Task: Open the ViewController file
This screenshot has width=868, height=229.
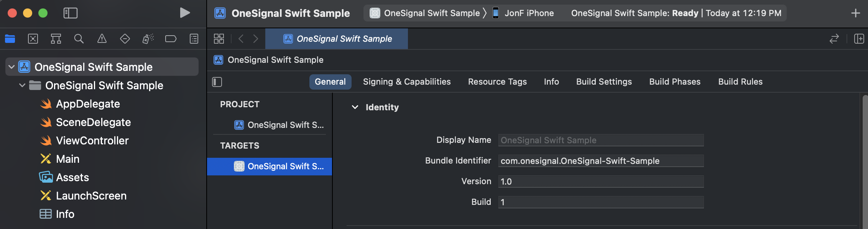Action: tap(92, 141)
